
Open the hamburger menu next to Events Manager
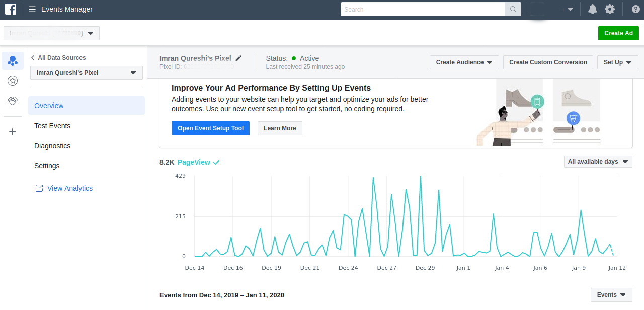point(32,9)
